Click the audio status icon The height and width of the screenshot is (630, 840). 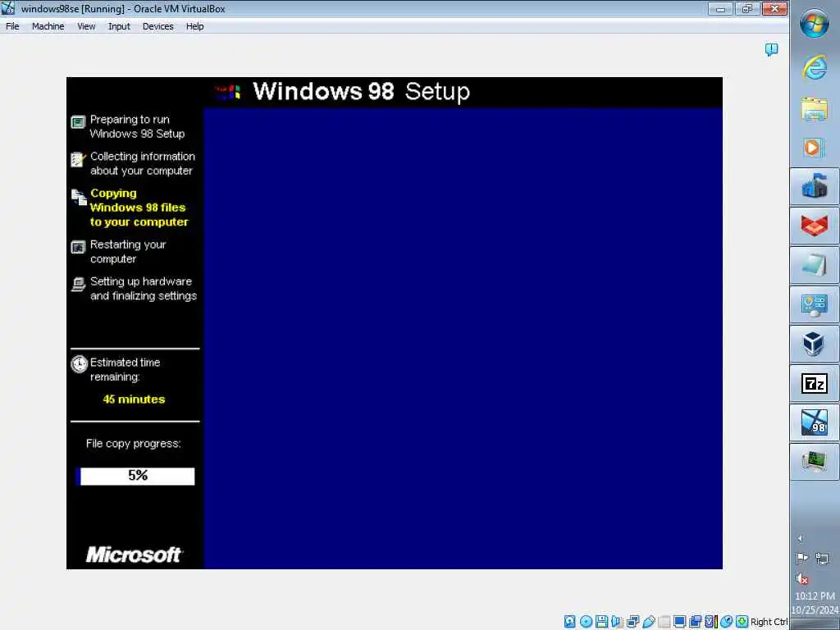[617, 622]
